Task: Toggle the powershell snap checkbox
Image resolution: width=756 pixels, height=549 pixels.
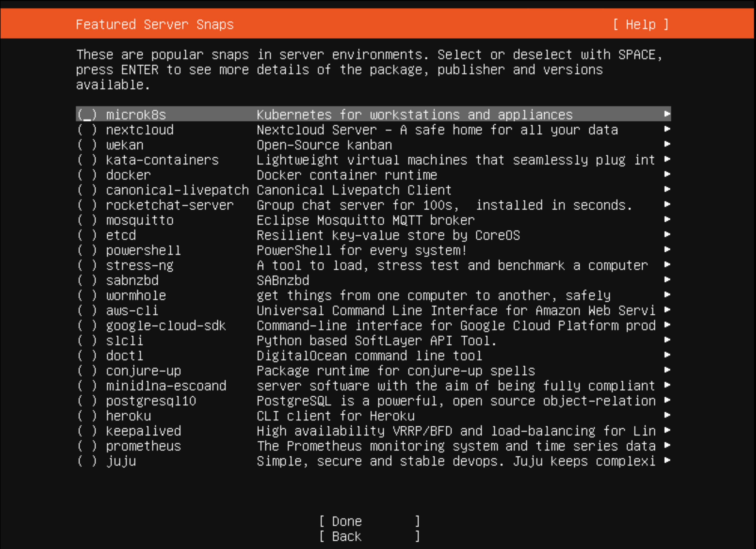Action: 87,250
